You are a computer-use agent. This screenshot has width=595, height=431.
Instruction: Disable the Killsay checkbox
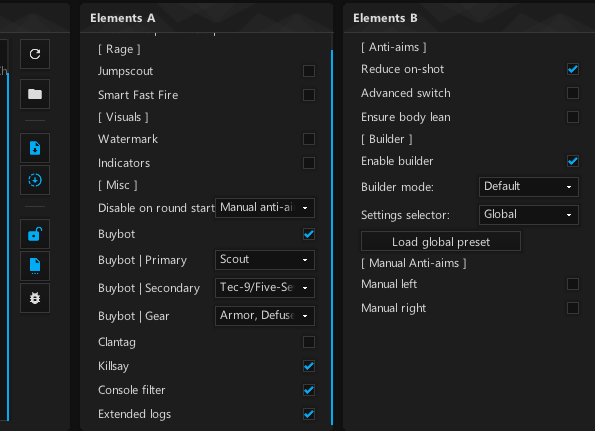click(x=309, y=366)
